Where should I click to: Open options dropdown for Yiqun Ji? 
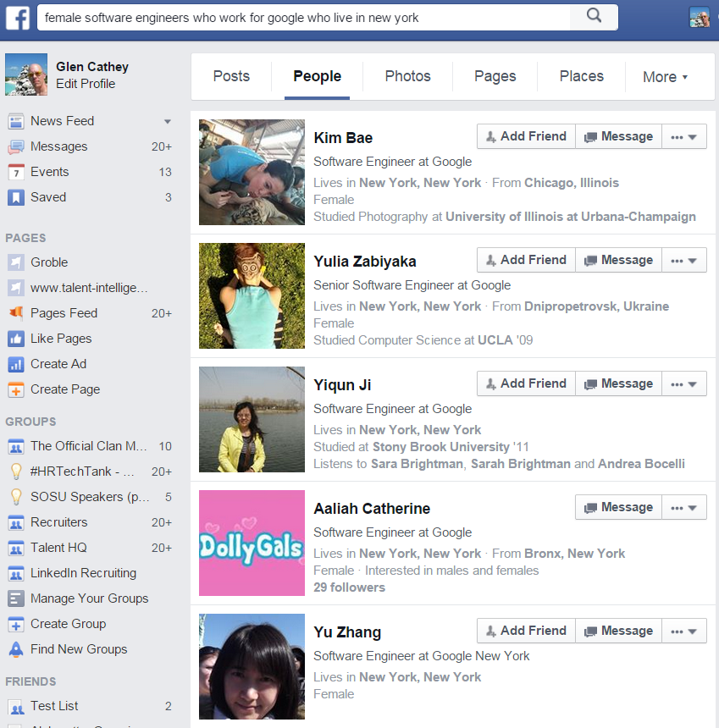coord(683,383)
